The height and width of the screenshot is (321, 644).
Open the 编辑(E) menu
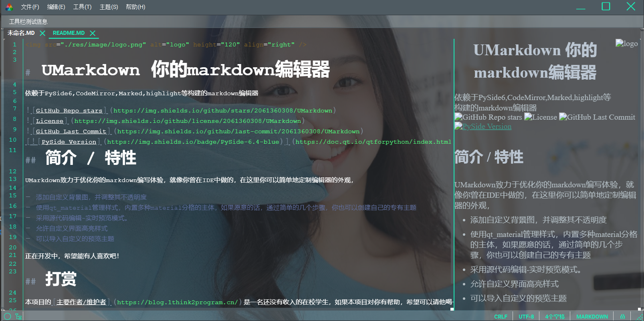56,7
